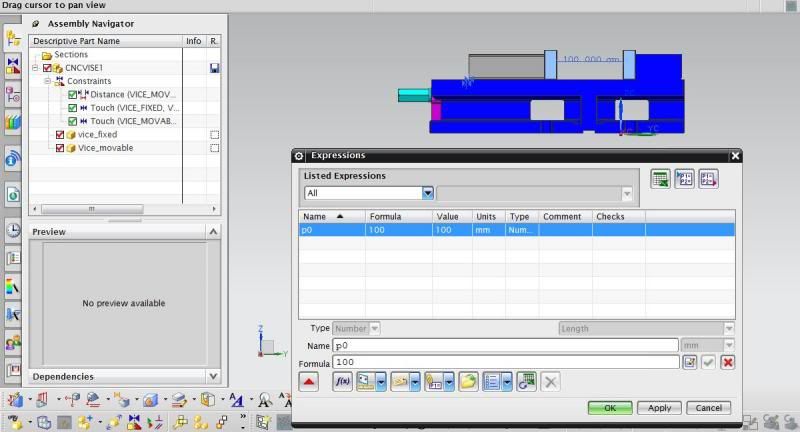Click the red up-arrow collapse button
Image resolution: width=800 pixels, height=432 pixels.
pyautogui.click(x=308, y=382)
